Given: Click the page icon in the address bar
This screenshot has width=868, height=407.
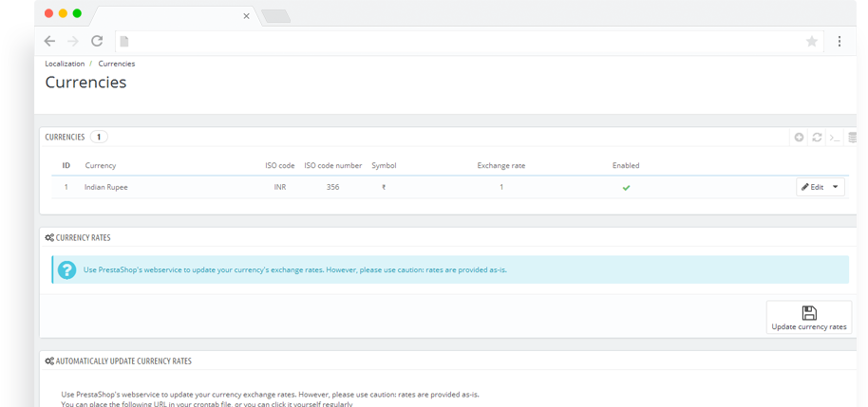Looking at the screenshot, I should point(124,41).
